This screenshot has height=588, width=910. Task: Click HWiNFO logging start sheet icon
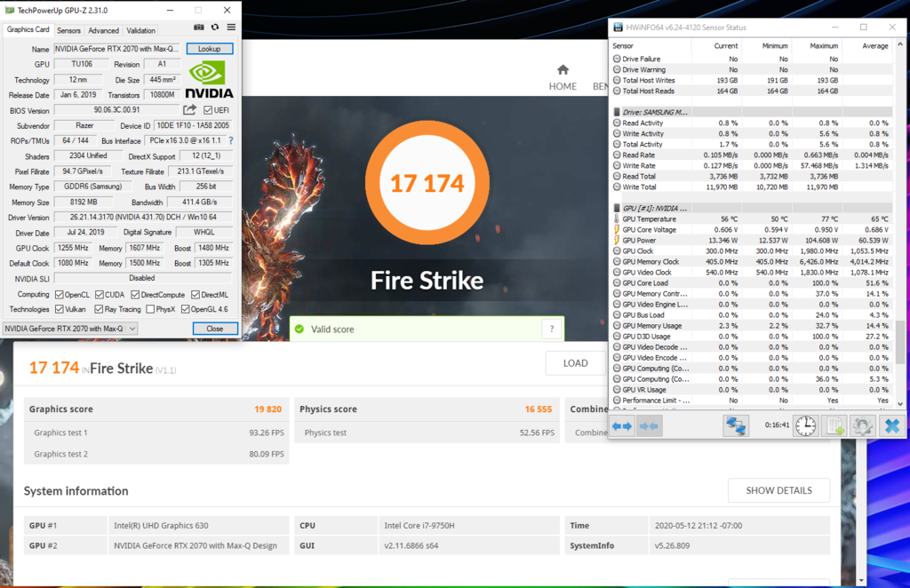(834, 426)
